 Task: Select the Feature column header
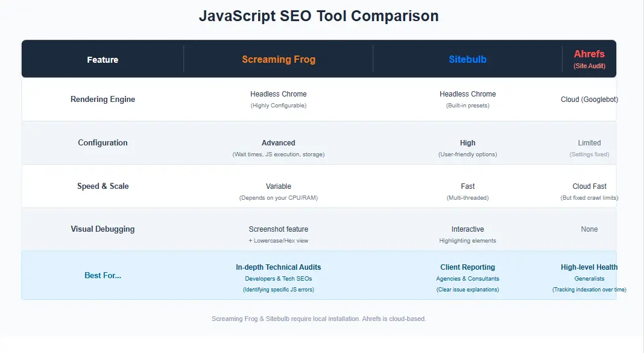point(103,60)
